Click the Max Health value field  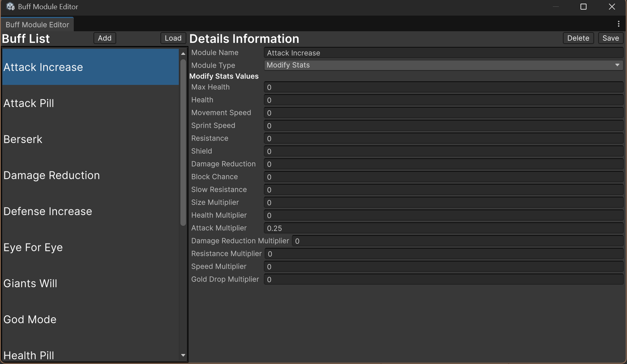443,87
